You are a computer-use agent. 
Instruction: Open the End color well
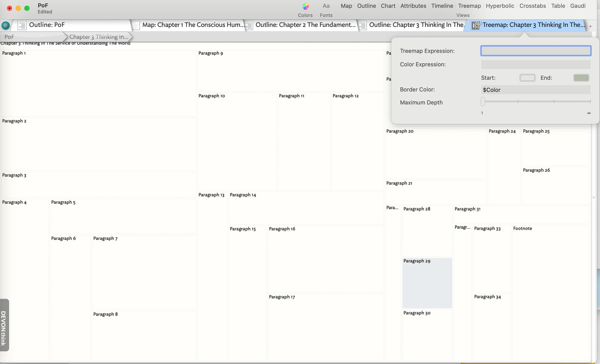coord(581,78)
